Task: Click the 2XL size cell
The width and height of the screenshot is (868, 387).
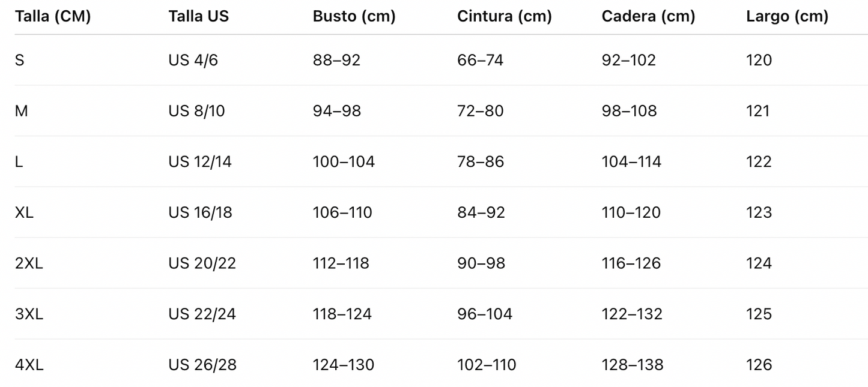Action: (x=29, y=263)
